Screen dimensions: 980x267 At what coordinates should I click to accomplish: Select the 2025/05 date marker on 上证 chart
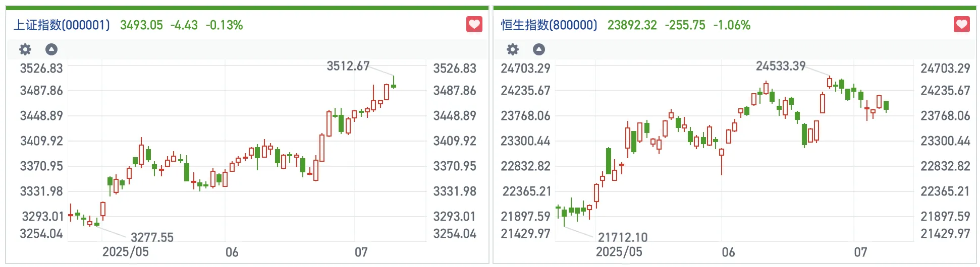[x=126, y=252]
